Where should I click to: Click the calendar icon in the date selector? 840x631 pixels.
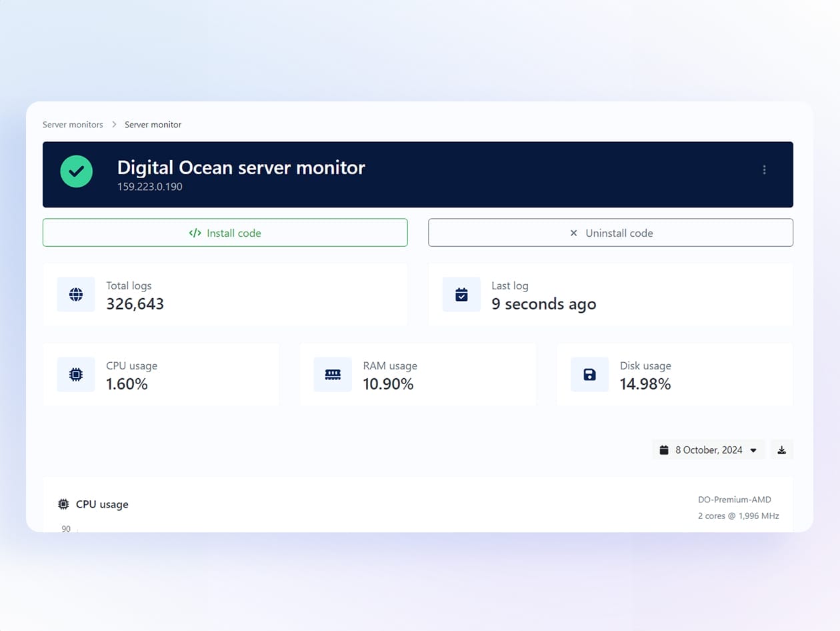point(664,450)
